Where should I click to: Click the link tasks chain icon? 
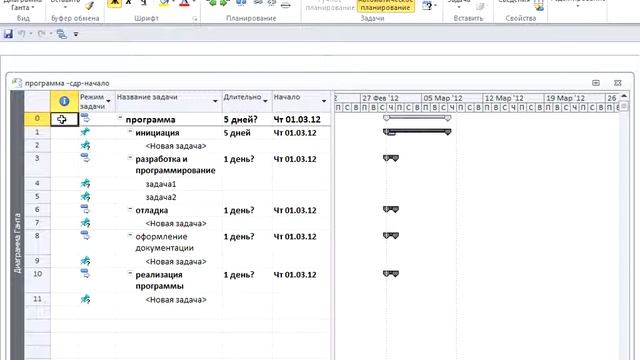[258, 3]
